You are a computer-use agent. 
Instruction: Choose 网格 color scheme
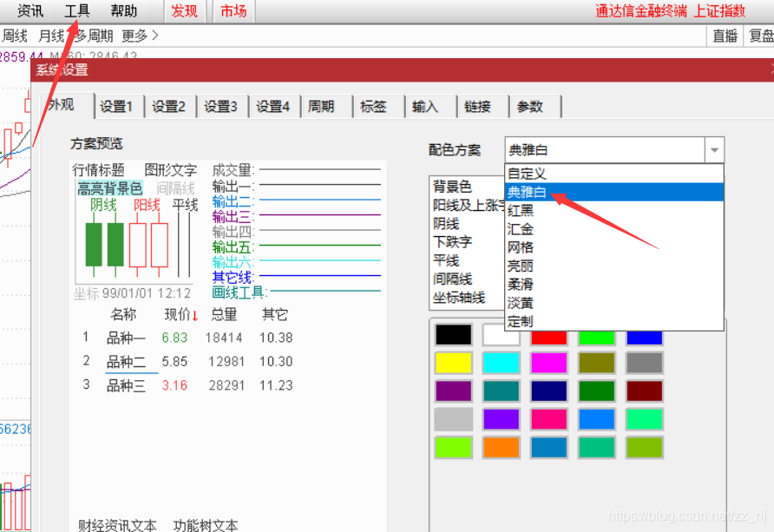614,247
